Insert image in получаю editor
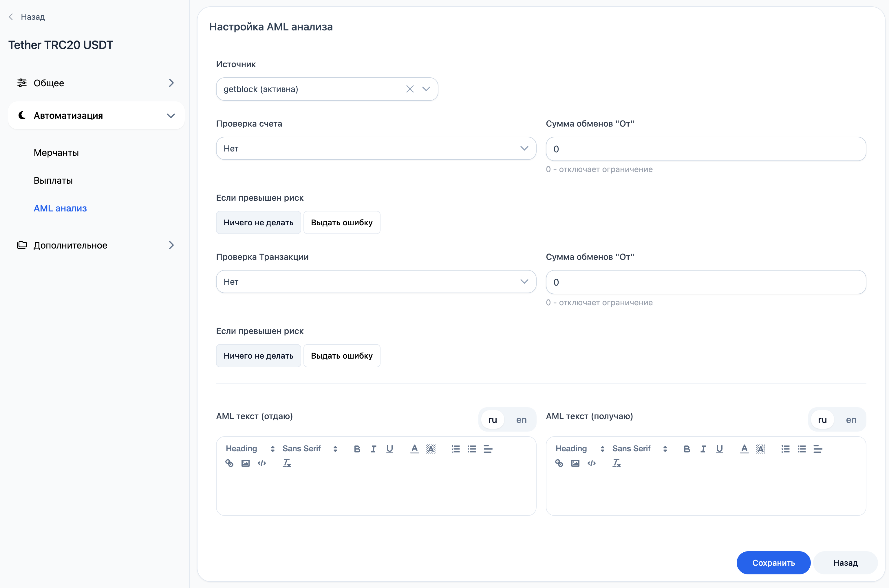Viewport: 889px width, 588px height. point(575,463)
